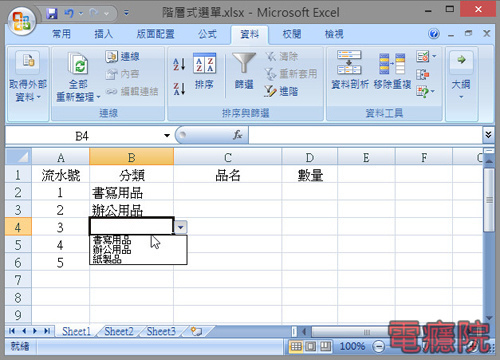Click 資料剖析 text to columns icon
500x360 pixels.
(x=349, y=62)
